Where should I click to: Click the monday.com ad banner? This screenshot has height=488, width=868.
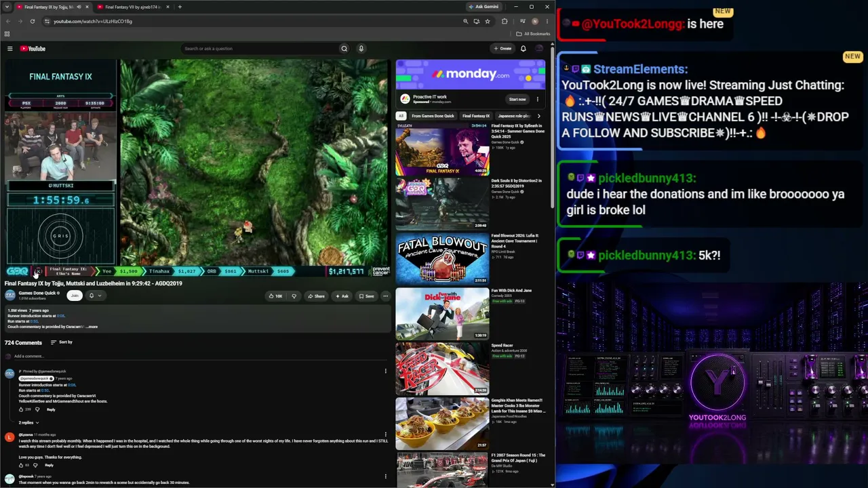click(471, 75)
